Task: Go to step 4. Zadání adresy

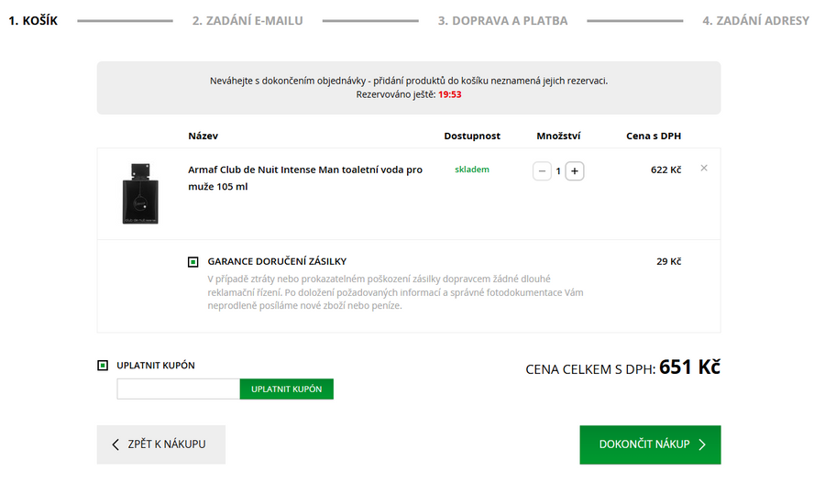Action: (x=755, y=20)
